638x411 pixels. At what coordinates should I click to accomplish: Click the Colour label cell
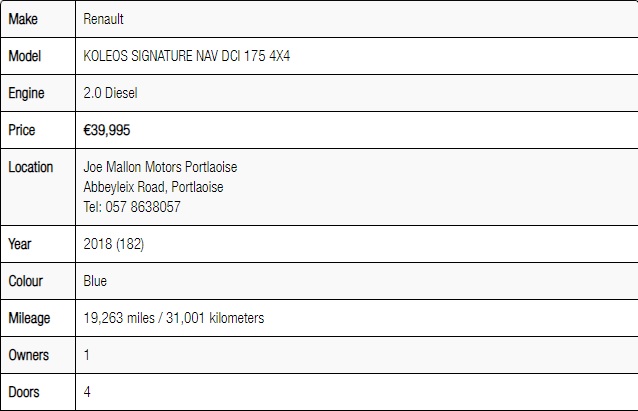click(38, 281)
